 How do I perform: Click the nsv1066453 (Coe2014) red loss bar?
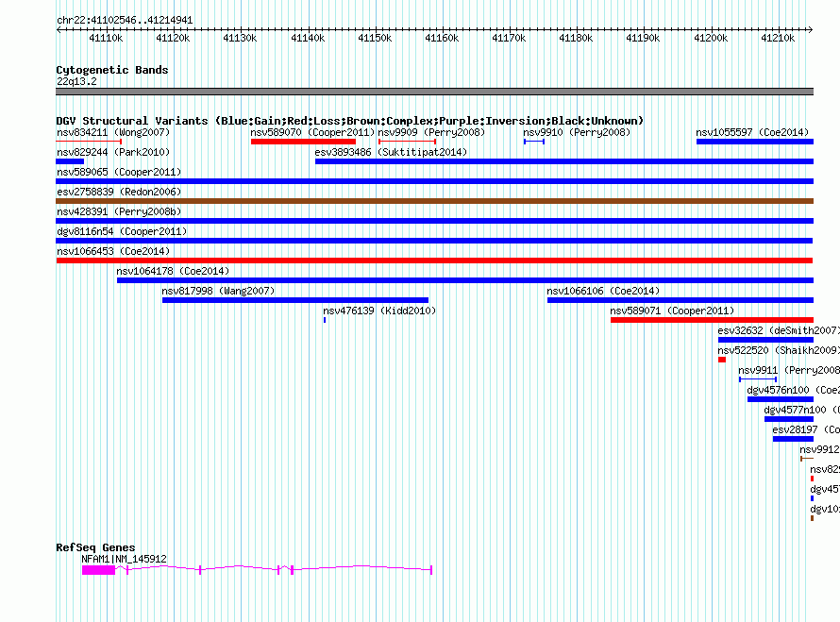[434, 261]
